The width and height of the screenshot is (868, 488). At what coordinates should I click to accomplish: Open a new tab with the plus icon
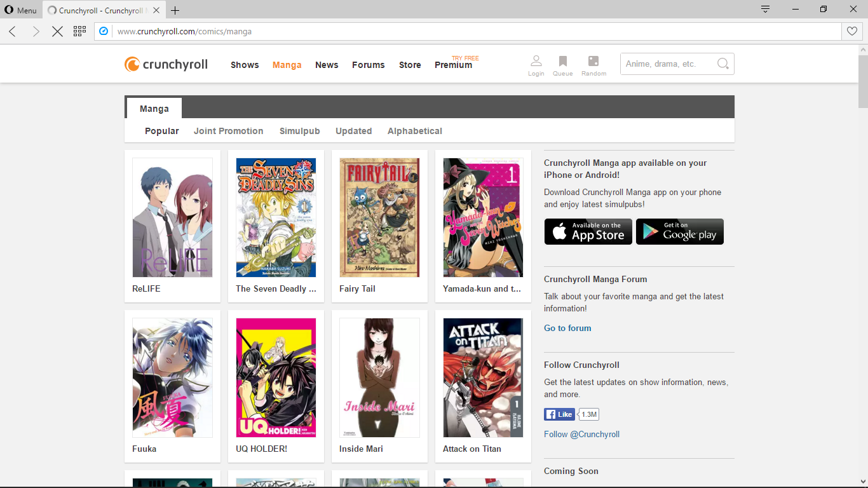tap(175, 10)
